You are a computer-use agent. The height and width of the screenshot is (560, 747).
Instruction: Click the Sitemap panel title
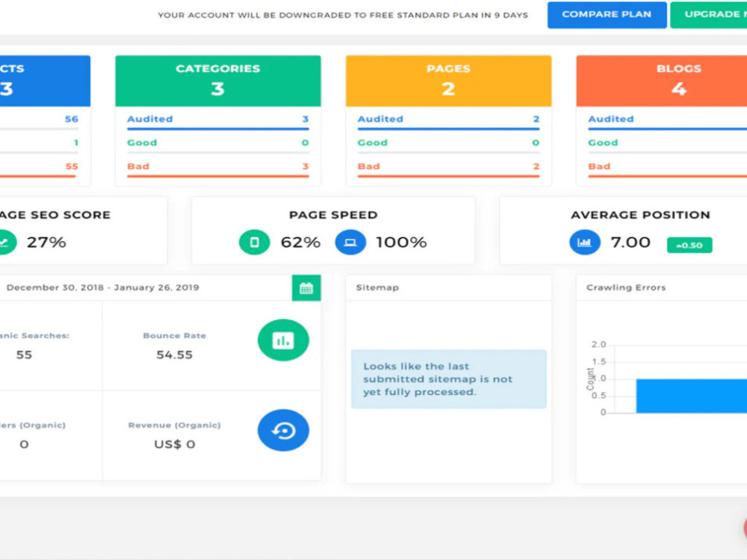click(377, 287)
